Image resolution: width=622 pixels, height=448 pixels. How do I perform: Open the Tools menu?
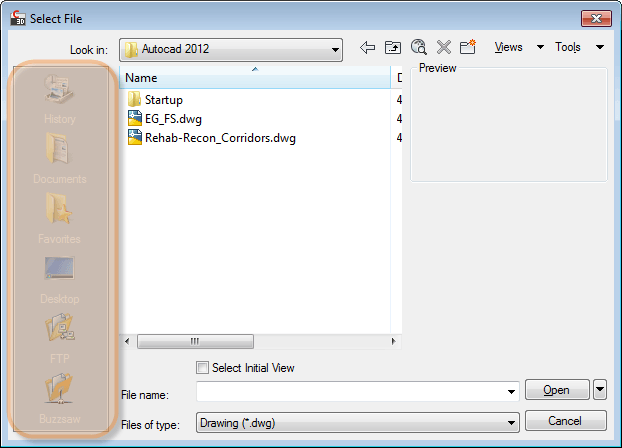click(579, 47)
